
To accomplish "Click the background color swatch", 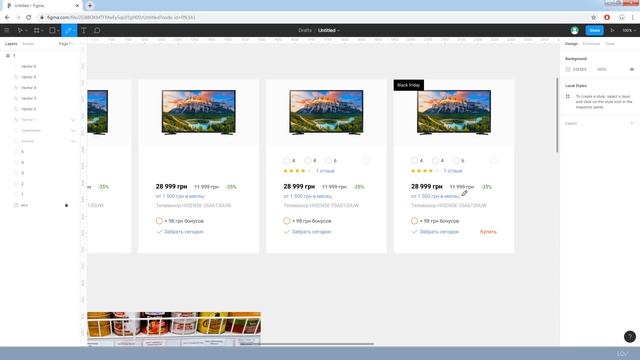I will click(x=568, y=69).
